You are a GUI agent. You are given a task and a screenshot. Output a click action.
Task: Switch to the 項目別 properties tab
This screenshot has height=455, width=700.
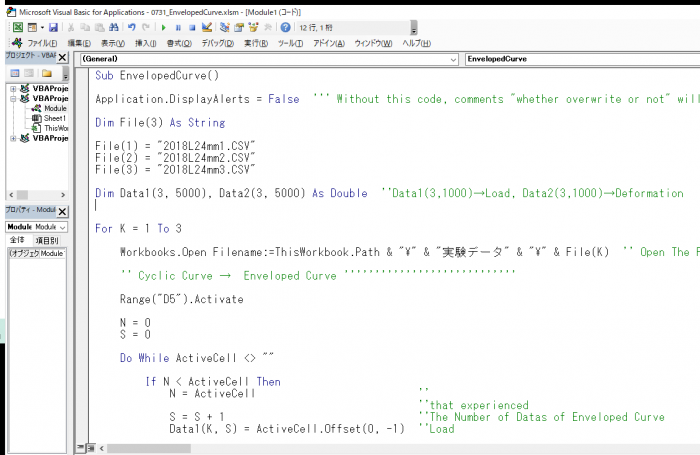point(47,240)
